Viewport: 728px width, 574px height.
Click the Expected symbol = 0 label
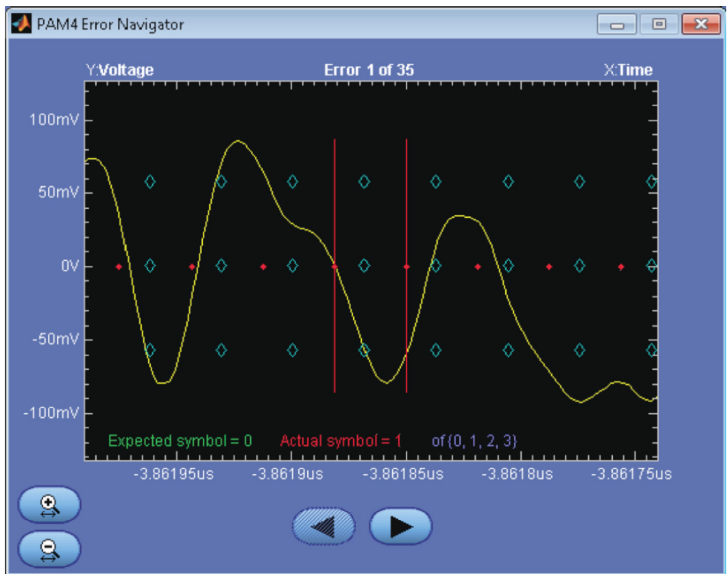(180, 435)
